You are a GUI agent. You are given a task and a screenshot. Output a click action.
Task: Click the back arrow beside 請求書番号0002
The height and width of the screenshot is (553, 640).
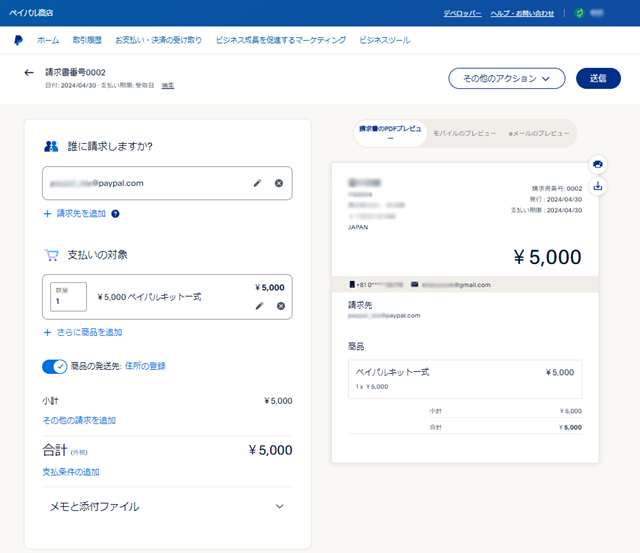(x=29, y=73)
